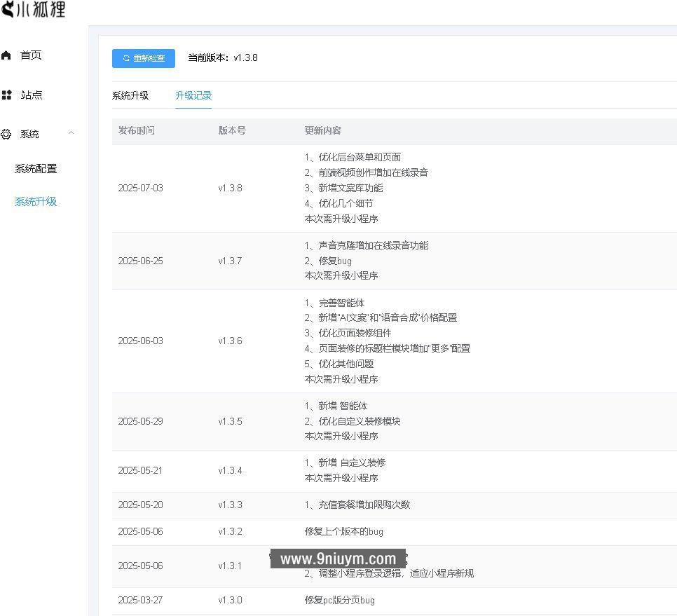Open 首页 from the sidebar
The height and width of the screenshot is (616, 677).
coord(31,55)
